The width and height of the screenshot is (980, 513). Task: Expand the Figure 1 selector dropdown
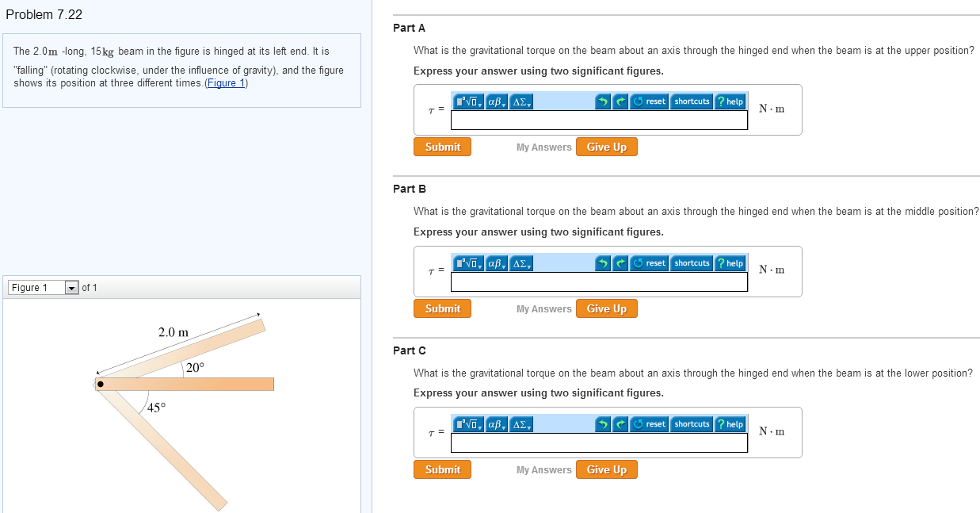click(71, 288)
